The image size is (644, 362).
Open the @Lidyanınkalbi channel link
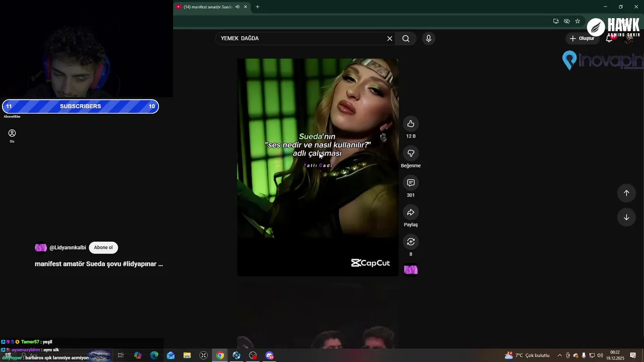click(67, 248)
